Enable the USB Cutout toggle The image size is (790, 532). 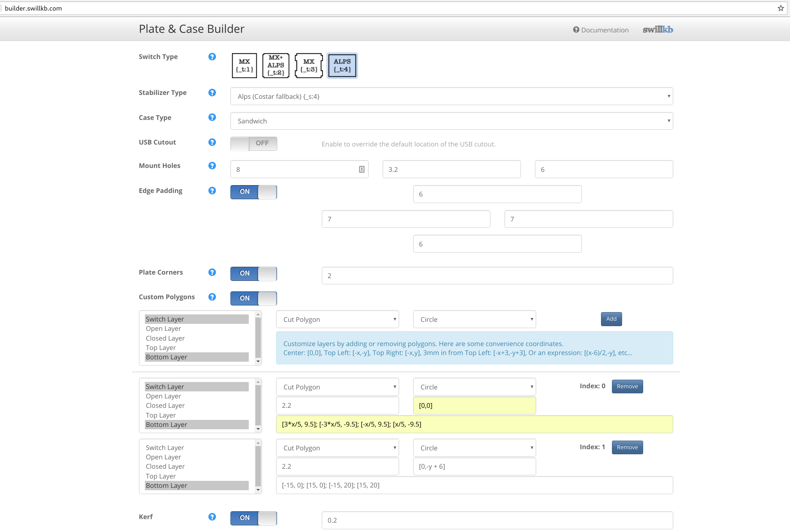(253, 144)
